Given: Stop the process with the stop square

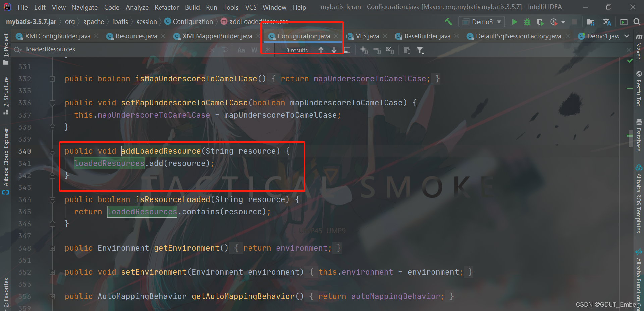Looking at the screenshot, I should [574, 22].
